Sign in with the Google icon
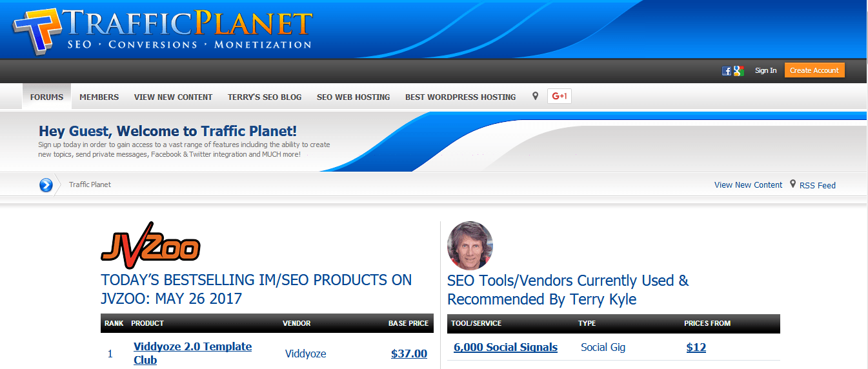This screenshot has height=369, width=868. coord(739,71)
